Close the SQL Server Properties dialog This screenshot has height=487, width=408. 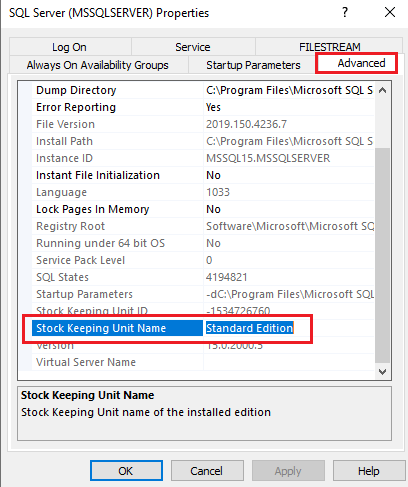pos(390,13)
